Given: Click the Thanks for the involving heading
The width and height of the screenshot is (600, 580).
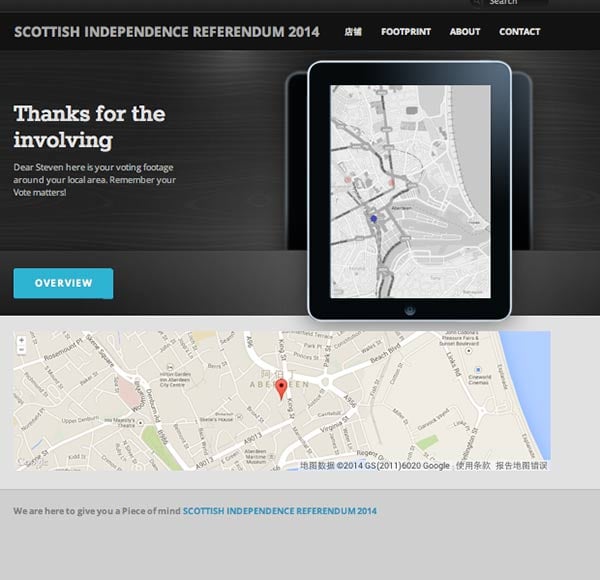Looking at the screenshot, I should pyautogui.click(x=90, y=126).
